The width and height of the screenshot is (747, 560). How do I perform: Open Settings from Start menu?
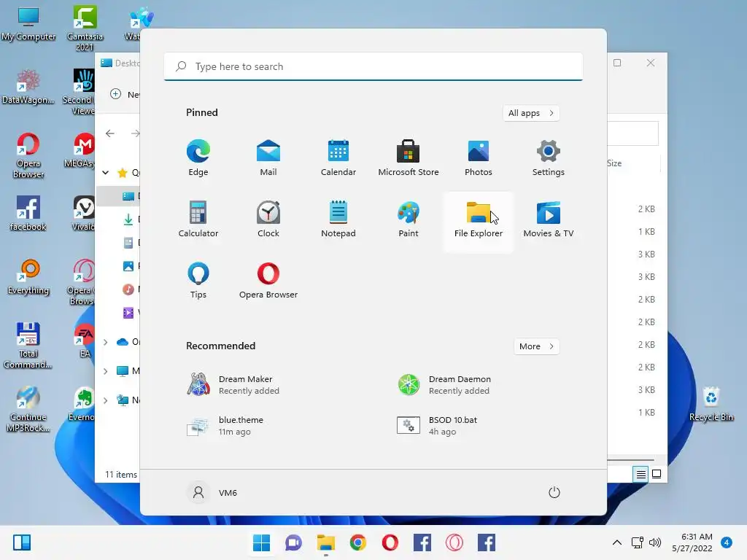(549, 157)
